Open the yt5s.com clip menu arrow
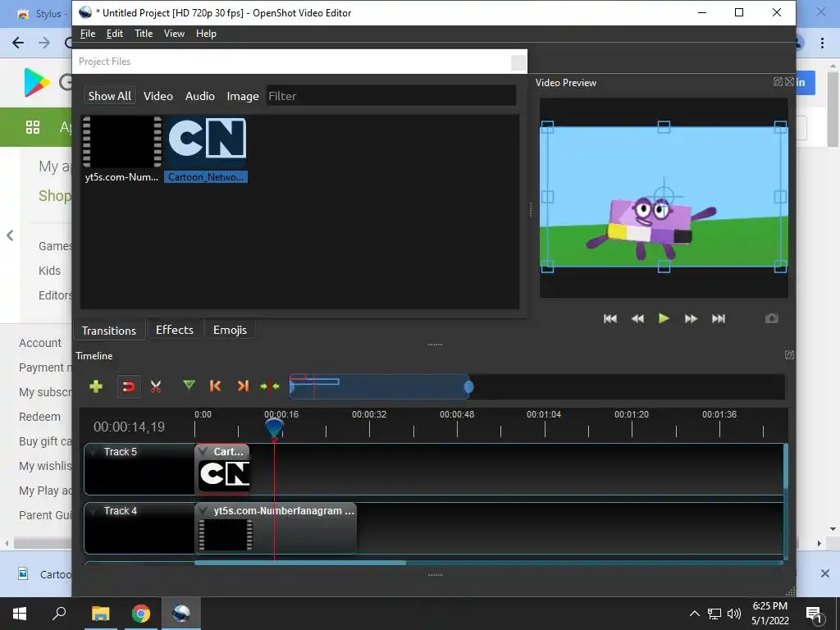Viewport: 840px width, 630px height. click(x=203, y=510)
